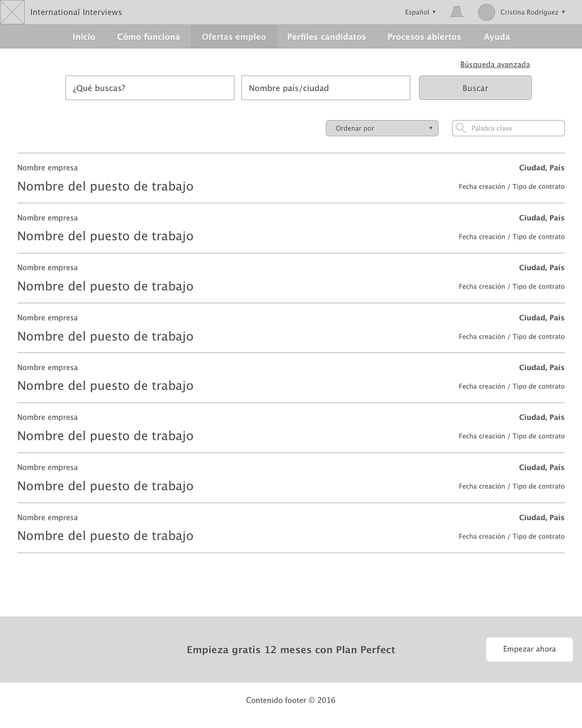Select the Ofertas empleo tab
Screen dimensions: 582x728
(x=234, y=37)
